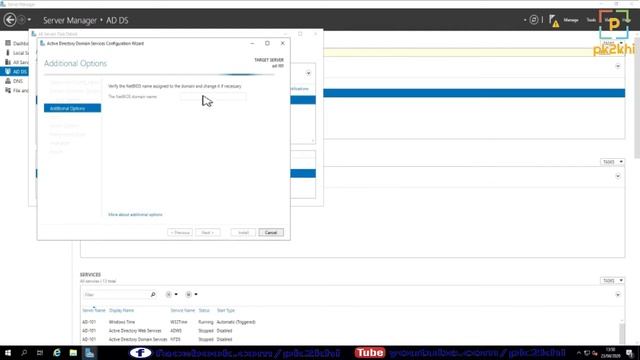Select the Active Directory Web Services row
Viewport: 640px width, 360px height.
(x=351, y=331)
